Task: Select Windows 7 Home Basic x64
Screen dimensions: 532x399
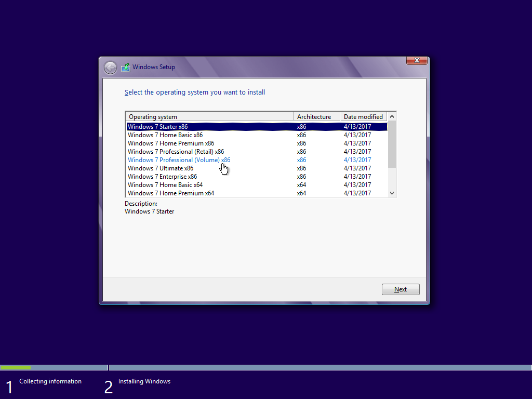Action: [257, 185]
